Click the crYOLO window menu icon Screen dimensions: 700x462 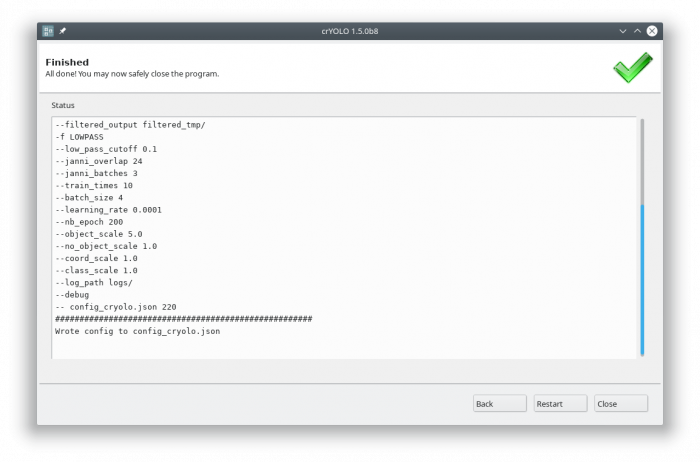[x=48, y=31]
